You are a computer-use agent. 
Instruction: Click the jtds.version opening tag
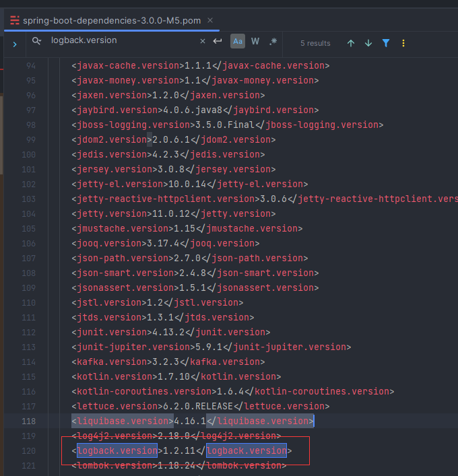(x=109, y=317)
